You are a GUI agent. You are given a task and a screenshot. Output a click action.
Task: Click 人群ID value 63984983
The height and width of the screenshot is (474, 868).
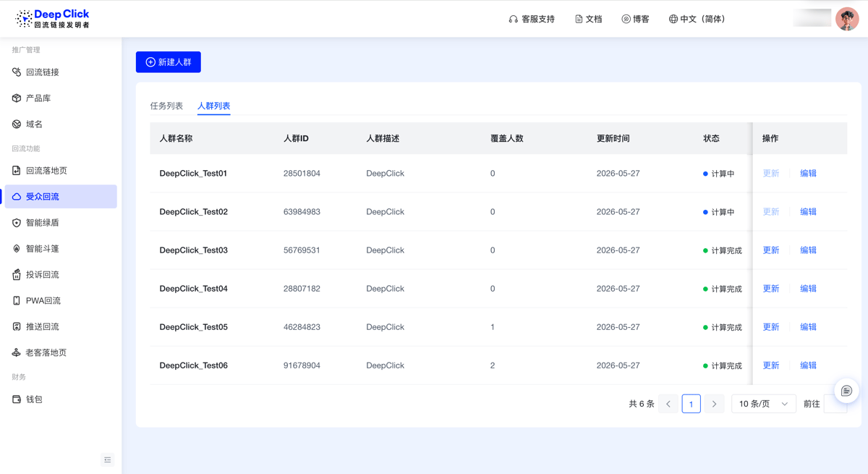[302, 212]
